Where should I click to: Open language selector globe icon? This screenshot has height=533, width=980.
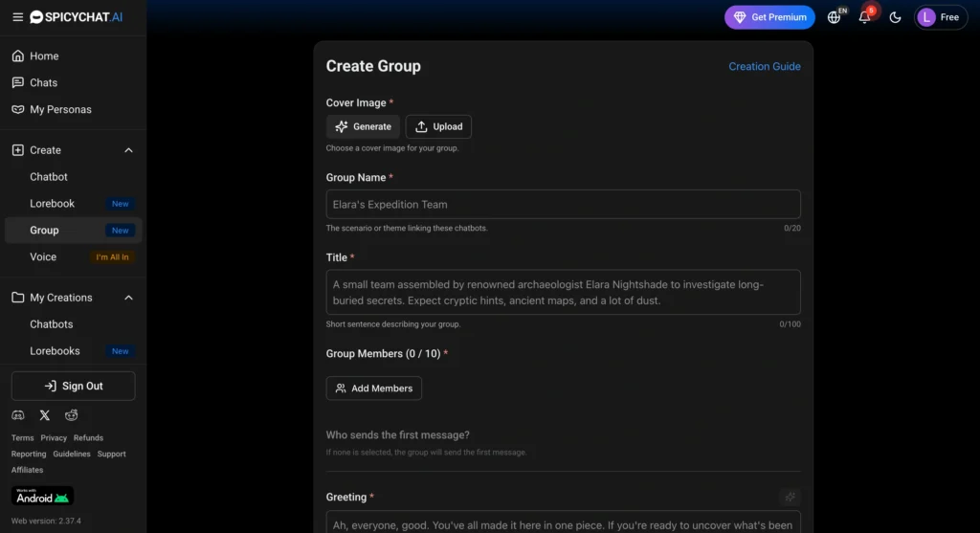[834, 17]
